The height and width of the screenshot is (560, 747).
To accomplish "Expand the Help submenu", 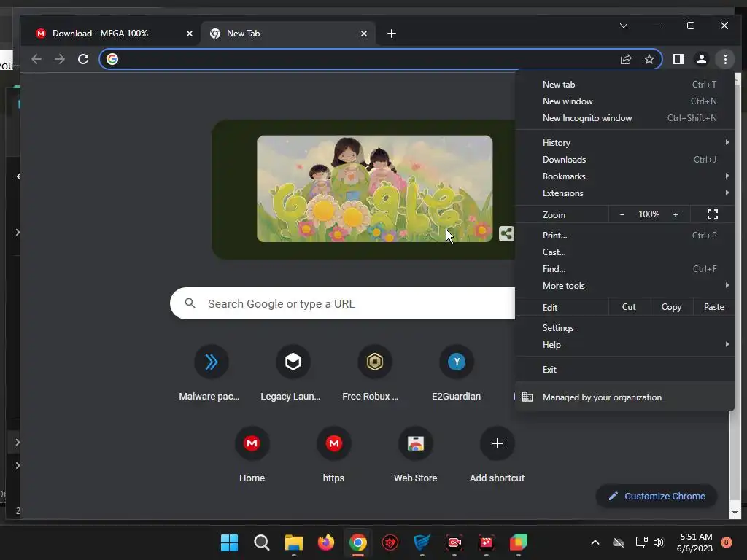I will point(625,344).
